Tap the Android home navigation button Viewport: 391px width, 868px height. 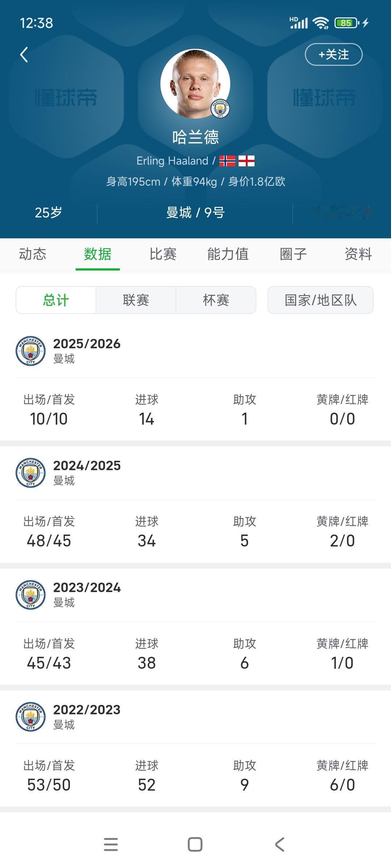[x=195, y=845]
